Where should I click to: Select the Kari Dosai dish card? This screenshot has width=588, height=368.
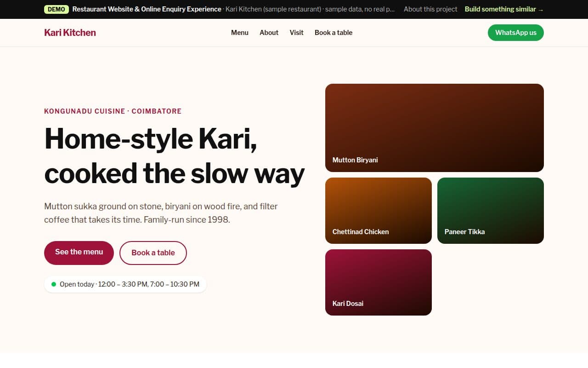(x=379, y=282)
